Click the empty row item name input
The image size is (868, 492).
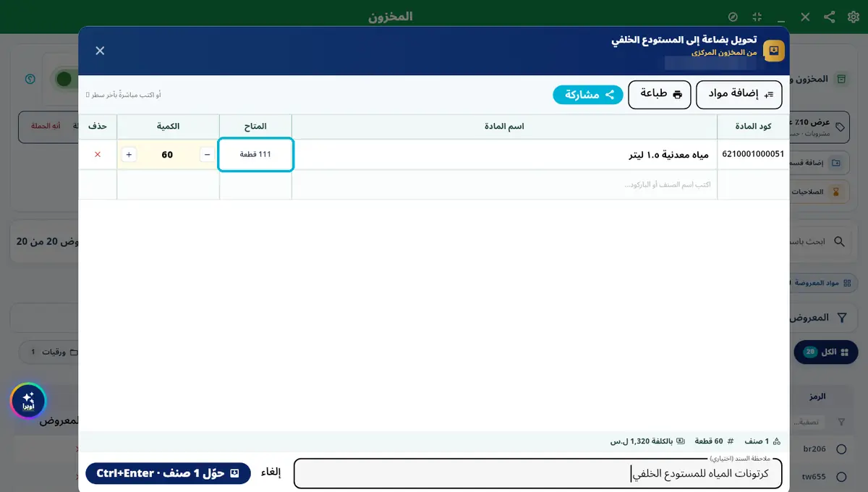[x=504, y=184]
